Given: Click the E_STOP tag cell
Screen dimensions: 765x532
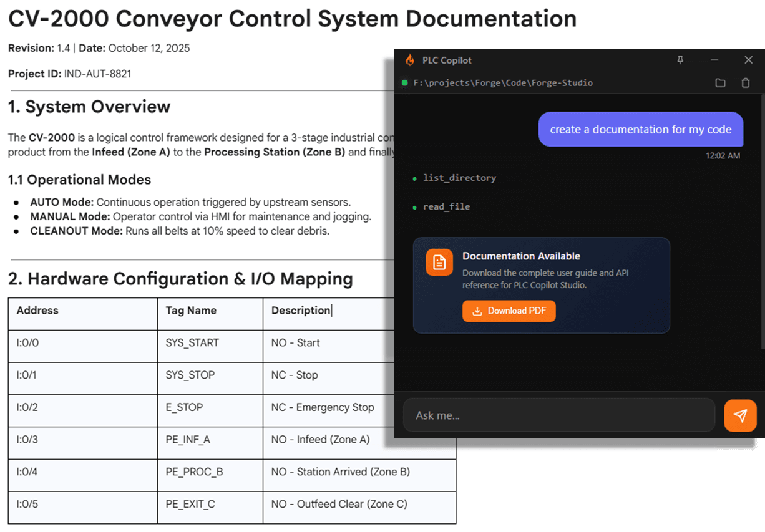Looking at the screenshot, I should tap(210, 411).
